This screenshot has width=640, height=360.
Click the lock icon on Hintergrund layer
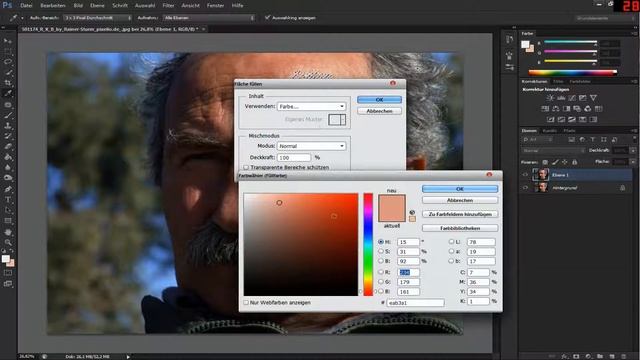[x=622, y=188]
